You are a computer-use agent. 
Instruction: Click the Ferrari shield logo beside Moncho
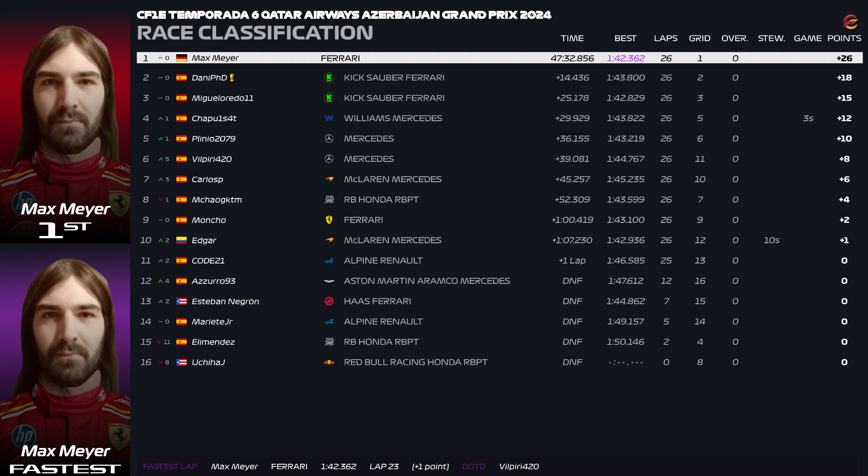[x=329, y=220]
